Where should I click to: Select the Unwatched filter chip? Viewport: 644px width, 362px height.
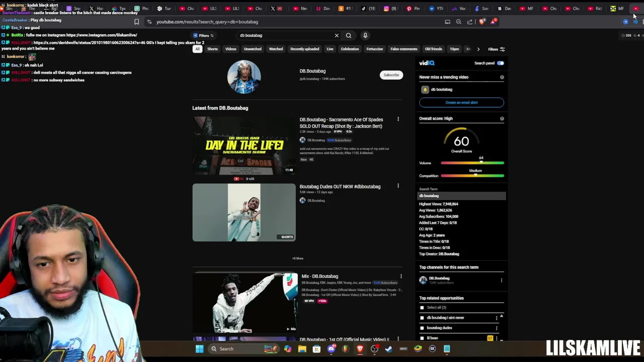point(253,49)
